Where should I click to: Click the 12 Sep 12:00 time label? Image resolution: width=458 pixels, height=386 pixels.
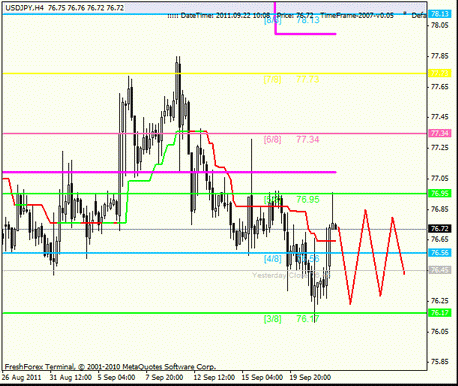click(x=214, y=377)
